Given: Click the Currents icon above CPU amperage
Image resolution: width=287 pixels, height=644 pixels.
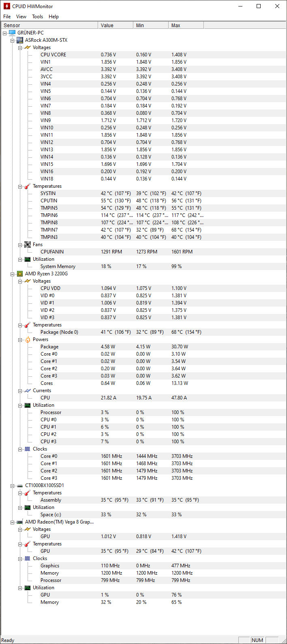Looking at the screenshot, I should pyautogui.click(x=27, y=390).
